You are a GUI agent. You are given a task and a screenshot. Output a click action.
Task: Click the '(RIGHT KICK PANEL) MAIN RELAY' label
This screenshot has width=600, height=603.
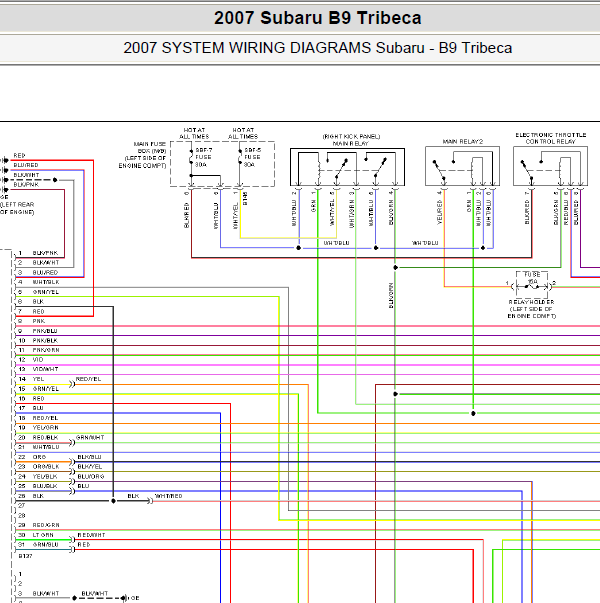pyautogui.click(x=351, y=140)
